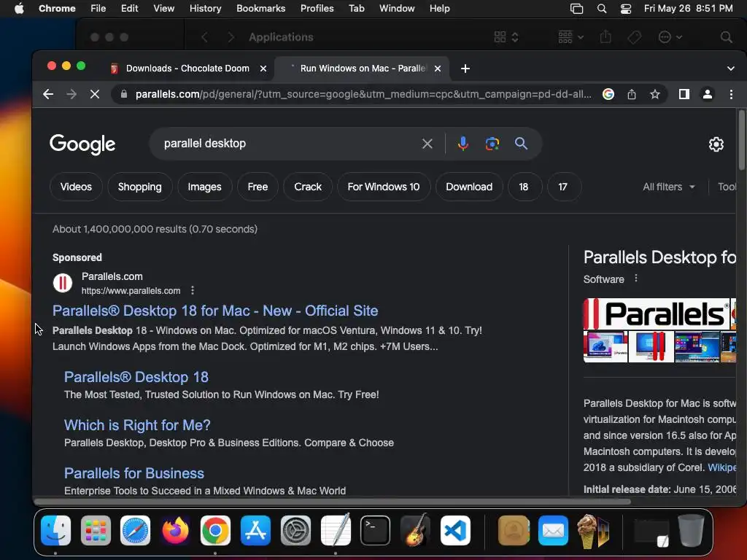Open Mail from the dock
The image size is (747, 560).
[553, 530]
